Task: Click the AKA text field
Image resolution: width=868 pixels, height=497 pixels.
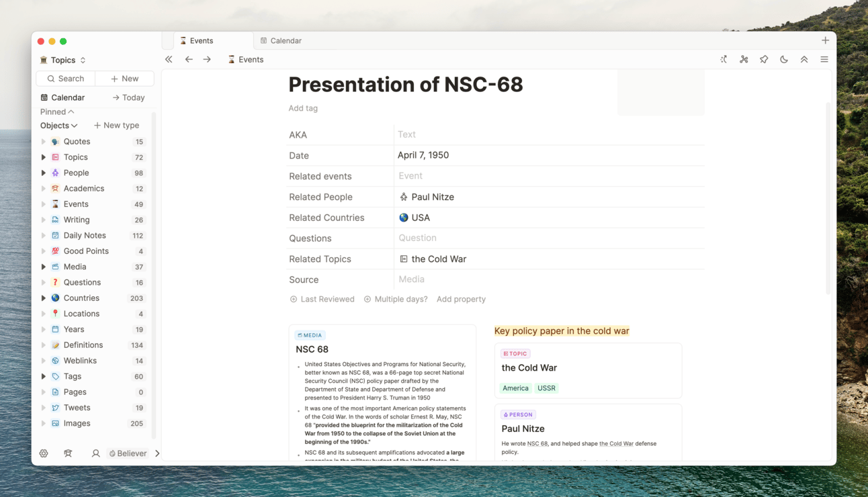Action: (549, 134)
